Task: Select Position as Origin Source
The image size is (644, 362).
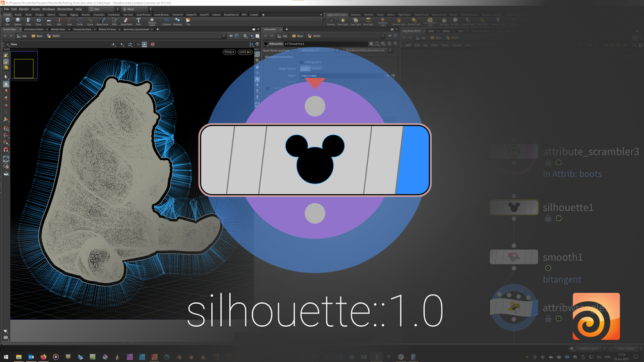Action: (x=317, y=69)
